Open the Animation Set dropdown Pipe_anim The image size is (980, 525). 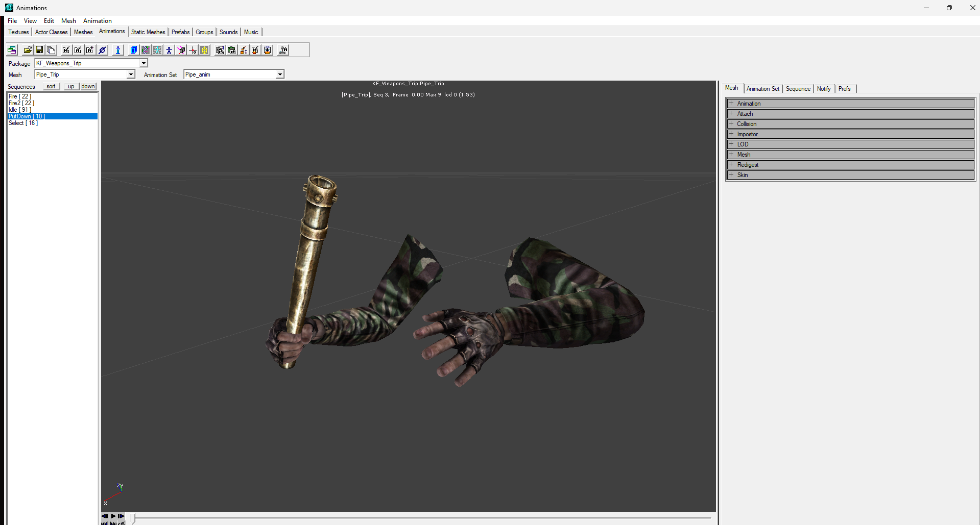click(x=280, y=74)
